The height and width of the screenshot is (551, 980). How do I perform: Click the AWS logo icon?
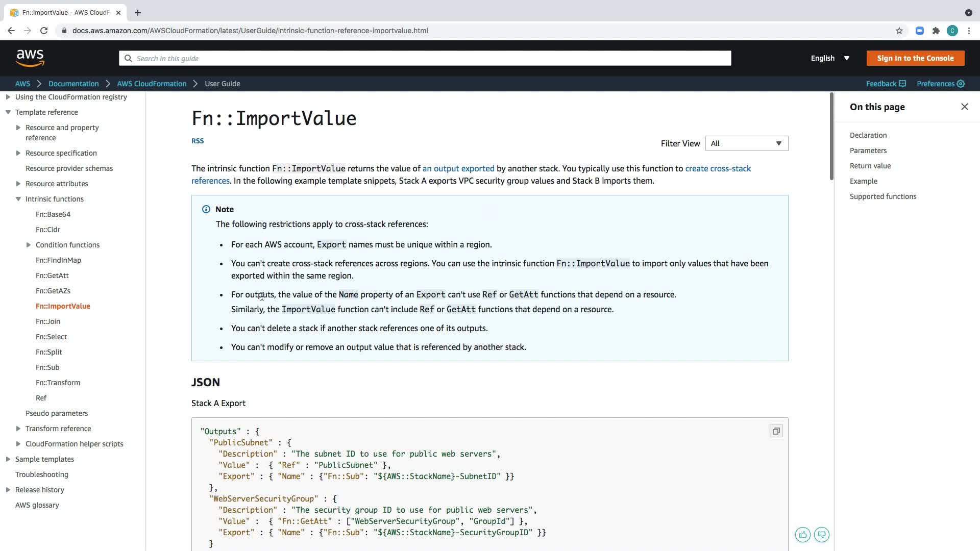(30, 58)
